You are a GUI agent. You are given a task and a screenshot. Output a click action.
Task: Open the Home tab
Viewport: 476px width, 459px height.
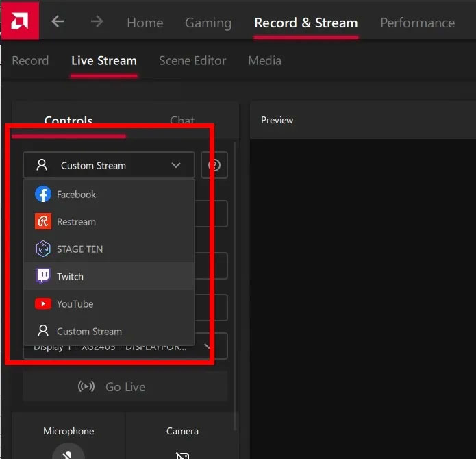coord(145,23)
